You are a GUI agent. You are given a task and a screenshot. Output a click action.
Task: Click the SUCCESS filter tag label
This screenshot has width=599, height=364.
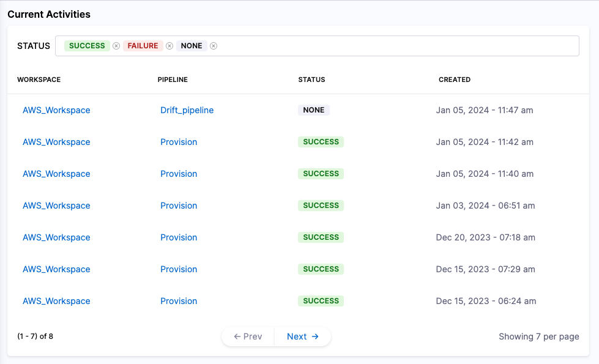(87, 46)
